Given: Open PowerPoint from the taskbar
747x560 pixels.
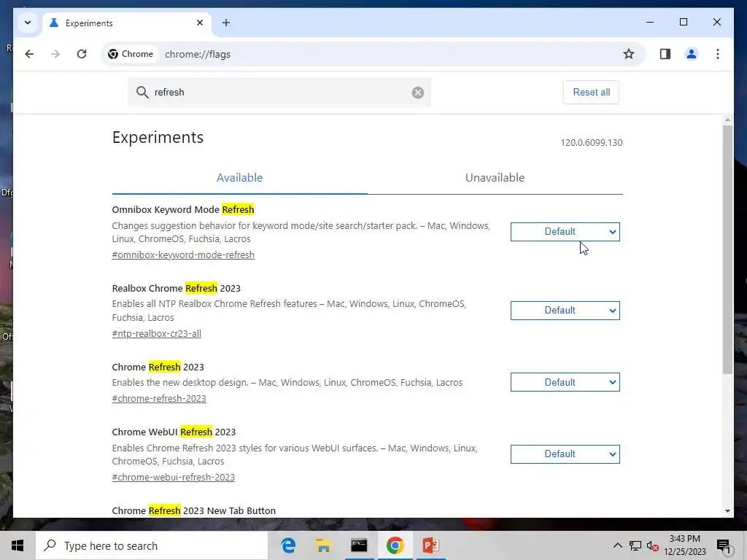Looking at the screenshot, I should (x=430, y=545).
